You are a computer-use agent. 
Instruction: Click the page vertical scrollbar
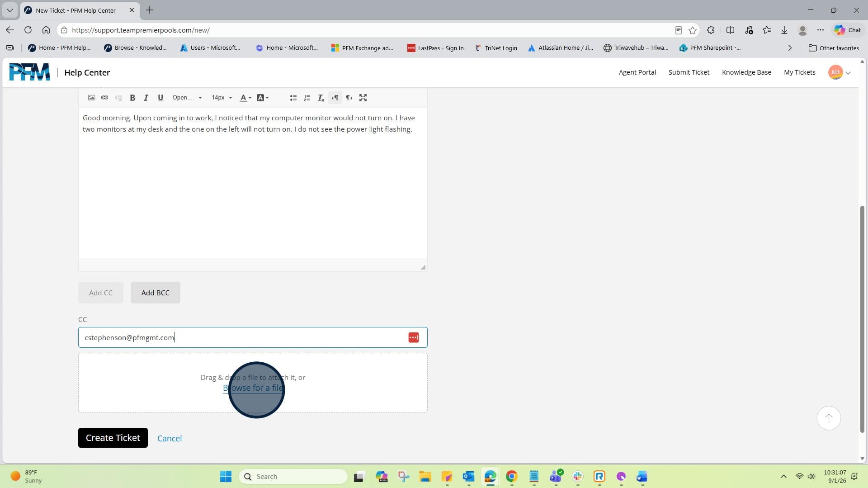862,319
